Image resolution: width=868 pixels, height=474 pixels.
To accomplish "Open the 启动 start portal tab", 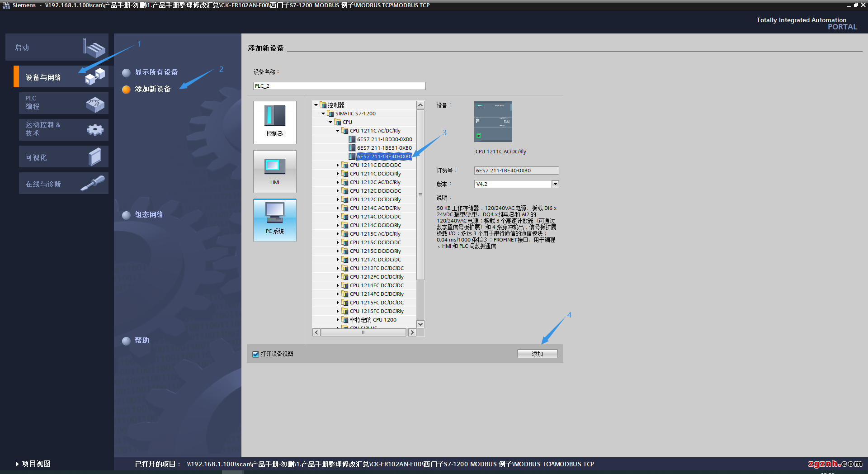I will pyautogui.click(x=57, y=47).
